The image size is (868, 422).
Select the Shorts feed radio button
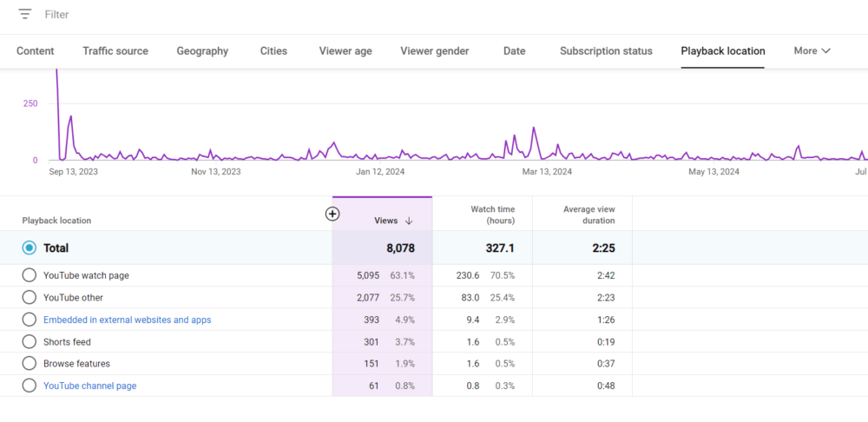30,342
